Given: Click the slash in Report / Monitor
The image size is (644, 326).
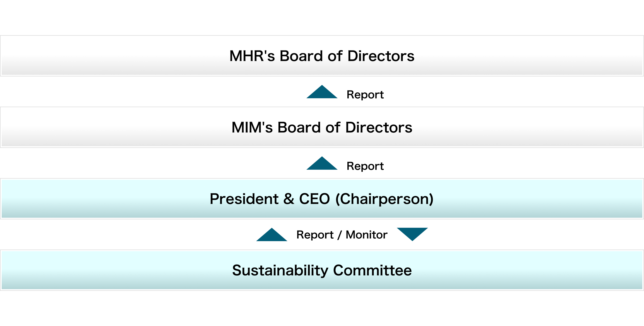Looking at the screenshot, I should click(x=339, y=235).
